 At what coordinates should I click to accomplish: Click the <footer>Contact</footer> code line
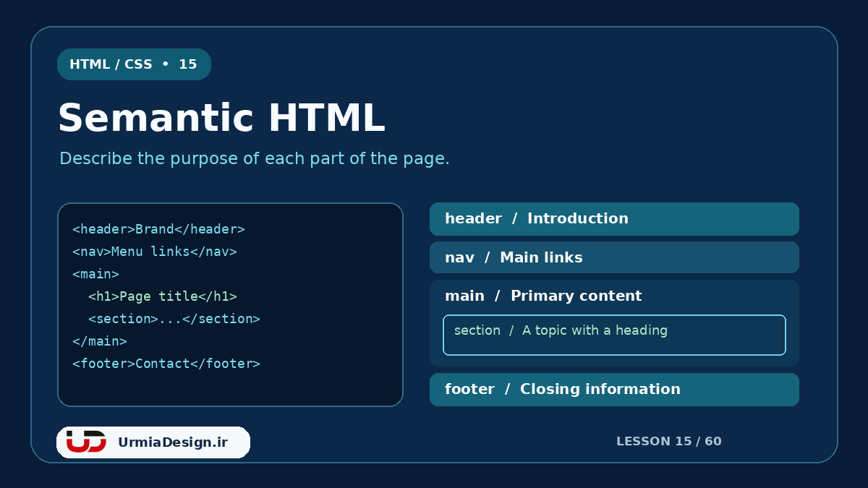166,364
